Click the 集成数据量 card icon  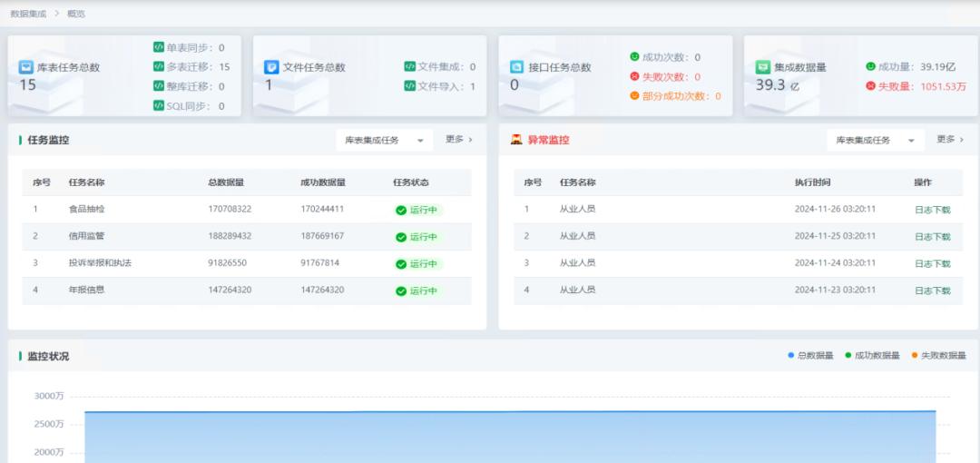point(762,67)
